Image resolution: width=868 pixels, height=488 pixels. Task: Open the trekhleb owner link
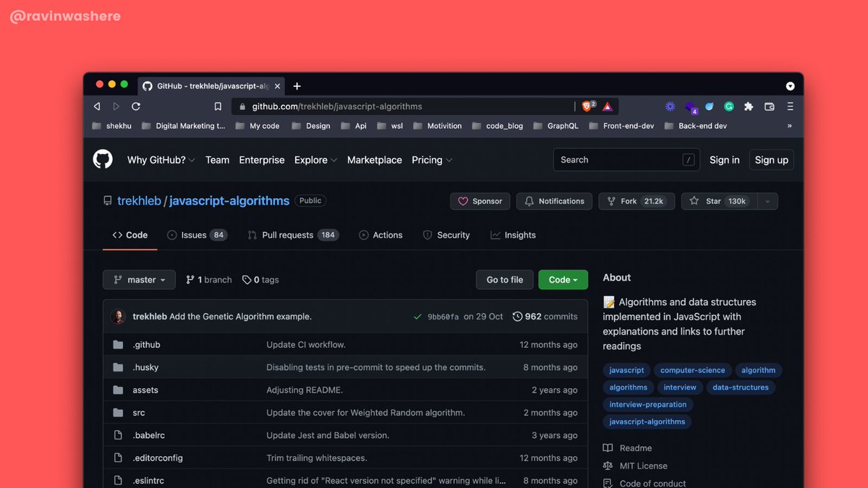(x=139, y=201)
